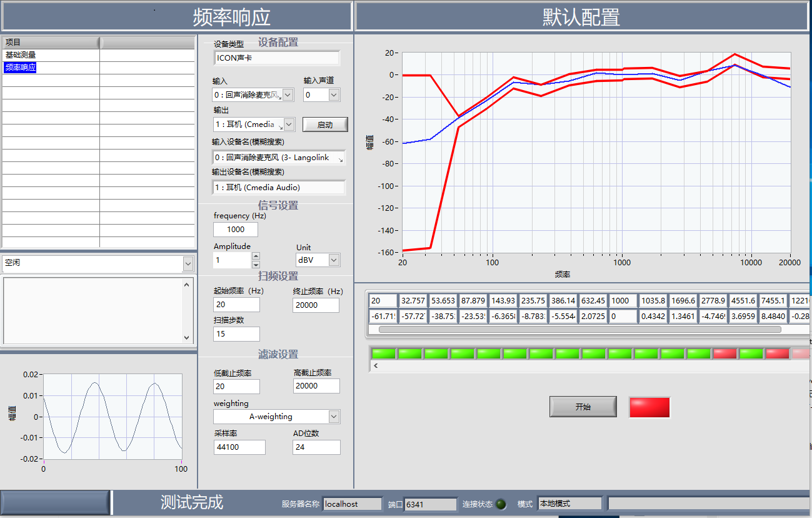Click the 终止频率 stop frequency field

coord(316,305)
